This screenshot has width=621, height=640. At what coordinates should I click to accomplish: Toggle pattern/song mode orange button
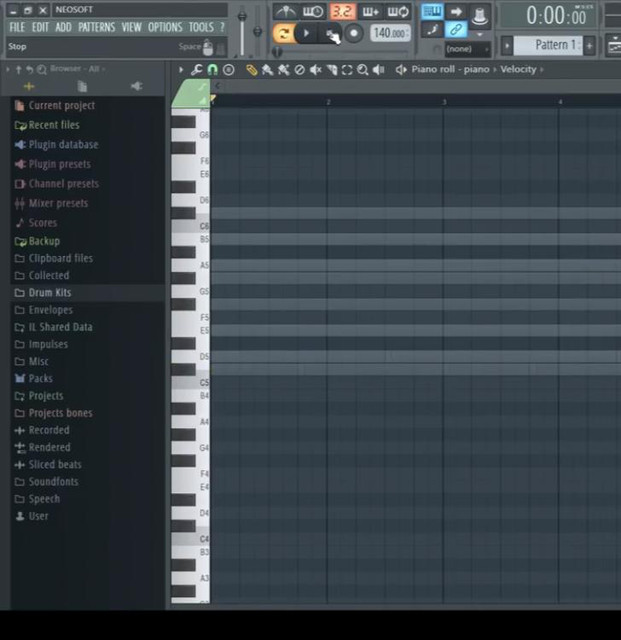tap(284, 34)
